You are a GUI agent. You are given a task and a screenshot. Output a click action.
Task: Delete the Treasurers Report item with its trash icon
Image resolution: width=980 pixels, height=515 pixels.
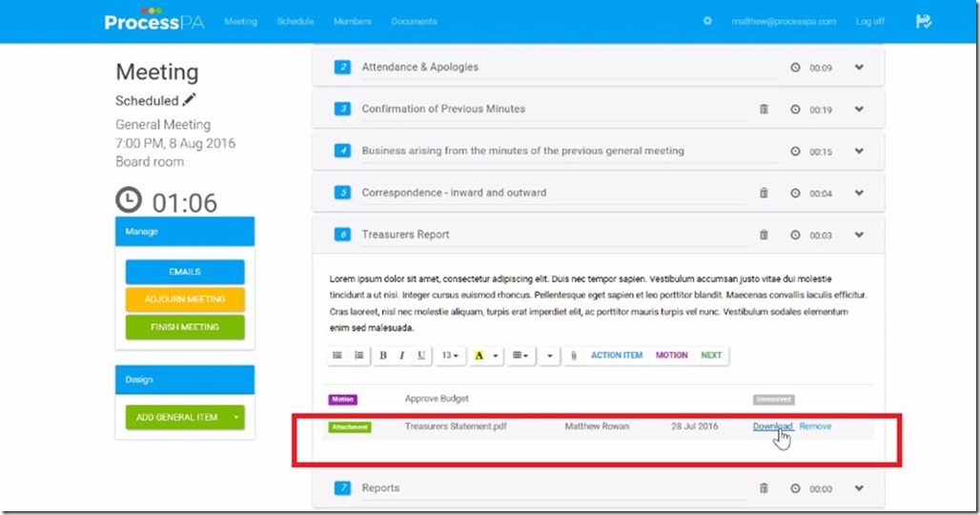click(764, 235)
